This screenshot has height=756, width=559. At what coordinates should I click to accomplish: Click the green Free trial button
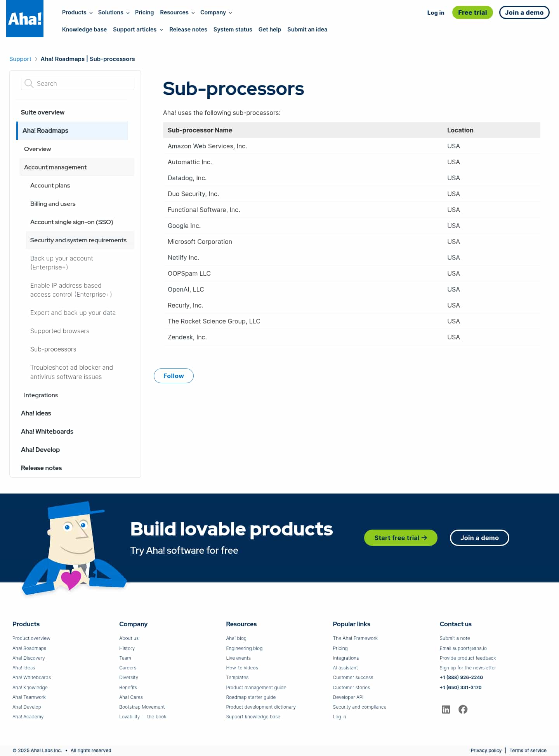(472, 12)
